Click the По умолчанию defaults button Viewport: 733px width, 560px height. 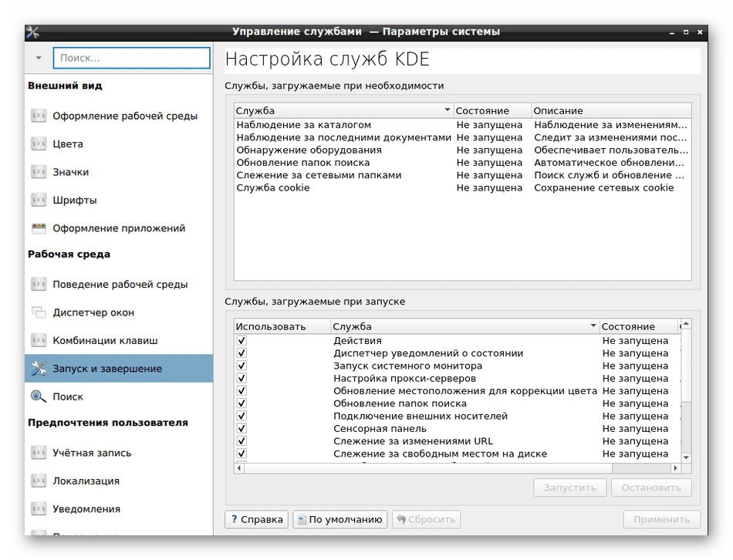pyautogui.click(x=339, y=519)
